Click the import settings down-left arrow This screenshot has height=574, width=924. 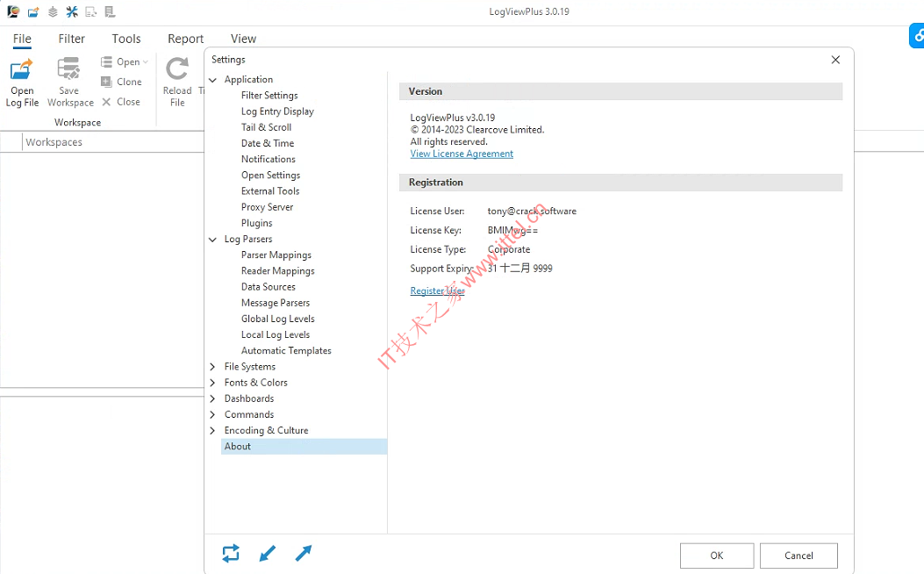click(x=267, y=553)
